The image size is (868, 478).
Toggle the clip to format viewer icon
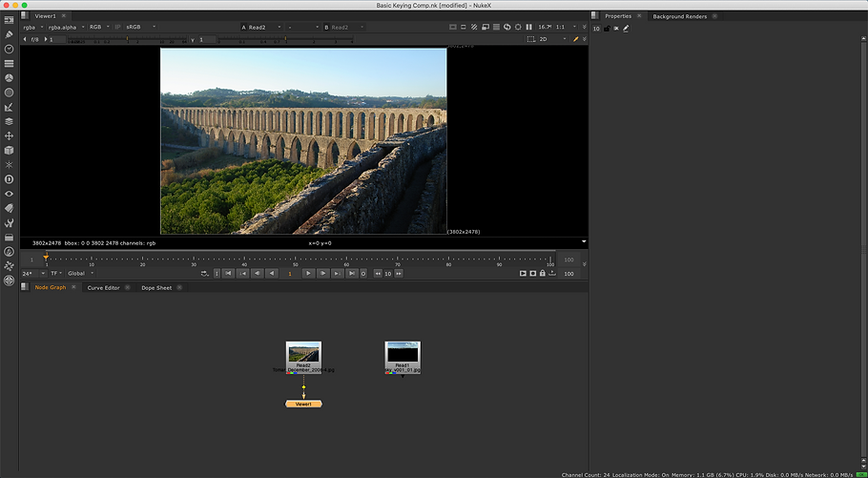453,27
